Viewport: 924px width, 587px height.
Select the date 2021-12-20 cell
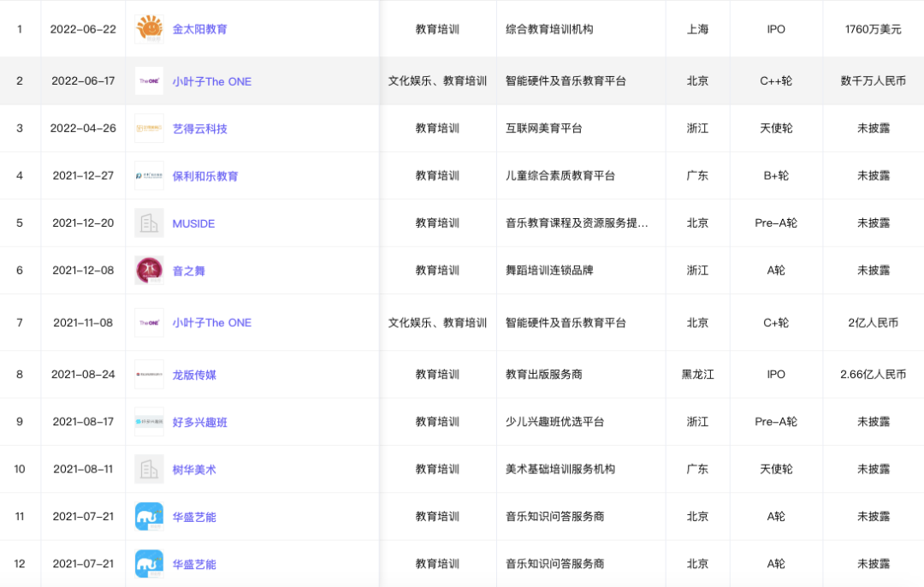[83, 223]
